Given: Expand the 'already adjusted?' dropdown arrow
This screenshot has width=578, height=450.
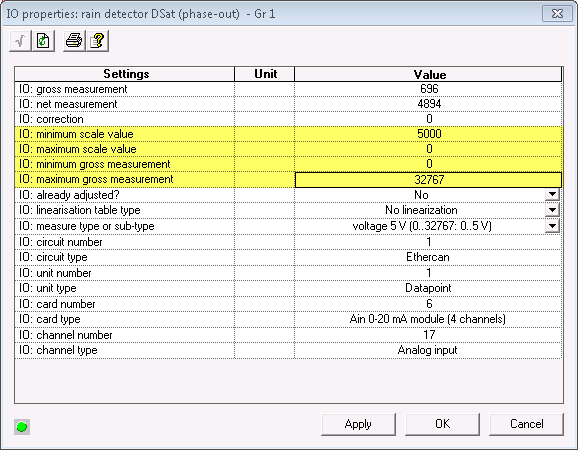Looking at the screenshot, I should tap(552, 194).
